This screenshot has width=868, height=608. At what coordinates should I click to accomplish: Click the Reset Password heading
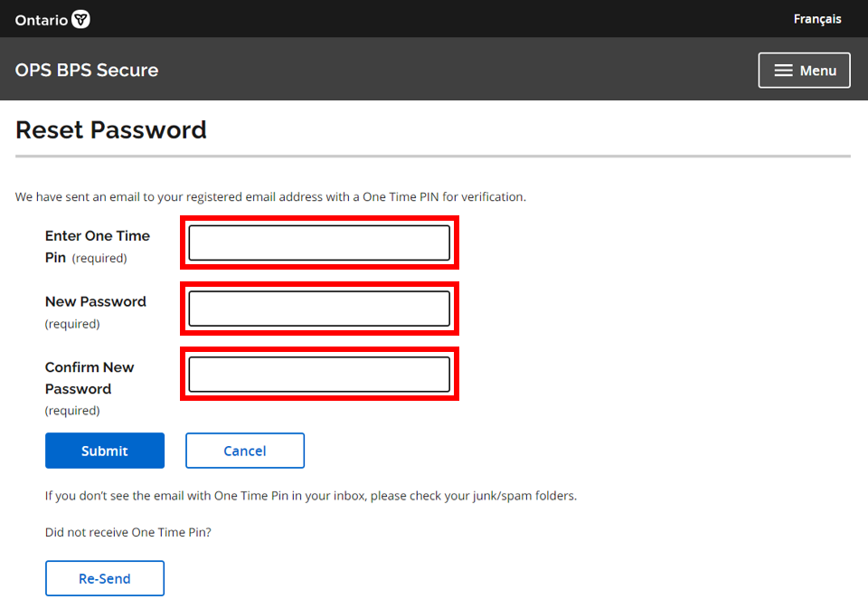coord(111,130)
